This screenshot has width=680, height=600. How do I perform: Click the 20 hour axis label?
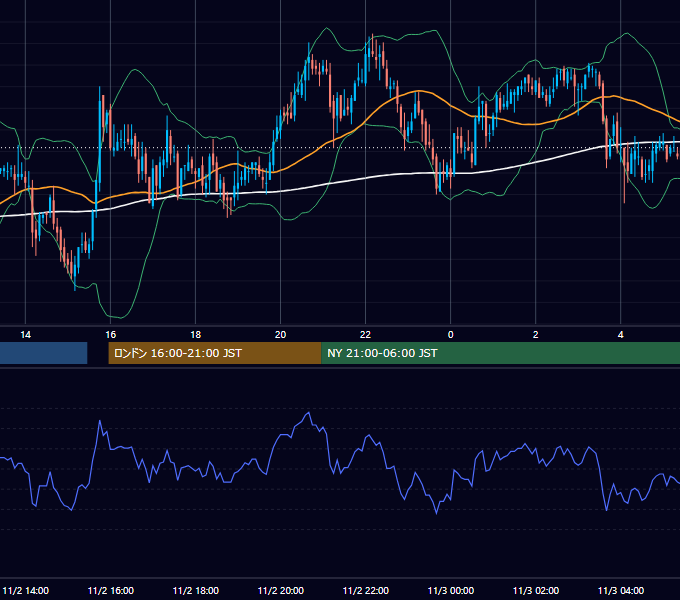pyautogui.click(x=281, y=335)
